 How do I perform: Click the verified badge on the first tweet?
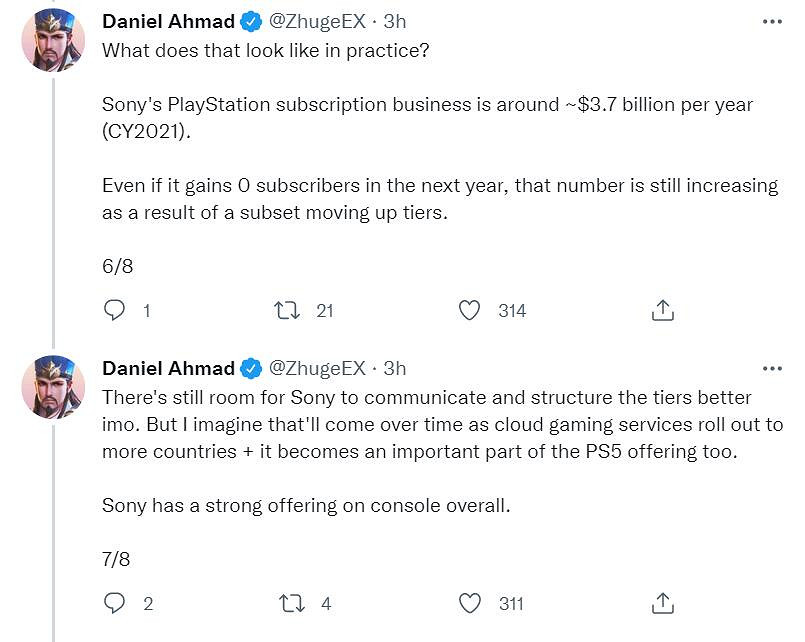pos(252,21)
